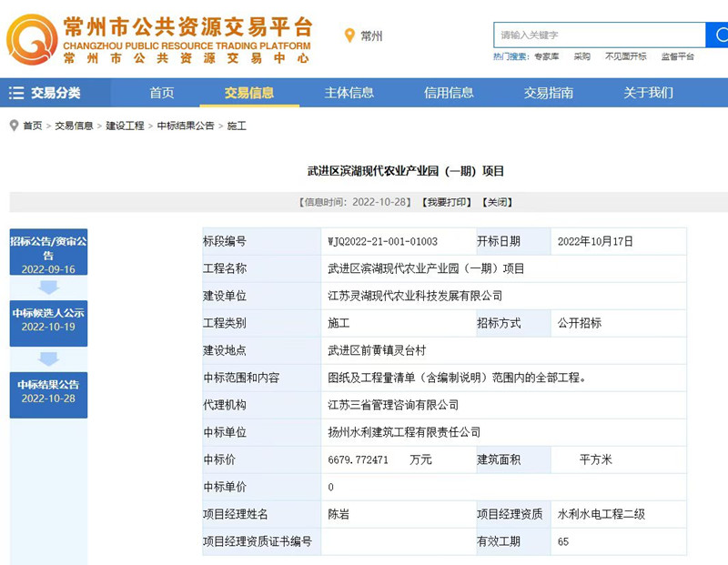The height and width of the screenshot is (565, 728).
Task: Click the down arrow below 招标公告/资审公告
Action: [48, 288]
